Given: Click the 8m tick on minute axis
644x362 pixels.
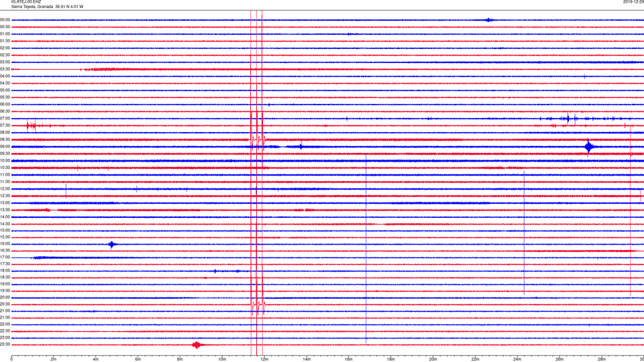Looking at the screenshot, I should click(180, 359).
